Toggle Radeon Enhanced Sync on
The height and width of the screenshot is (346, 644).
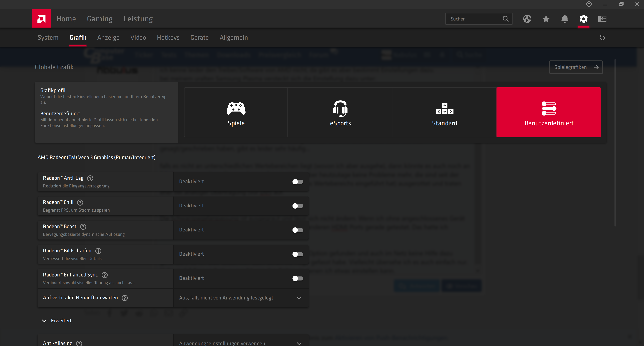(x=298, y=278)
